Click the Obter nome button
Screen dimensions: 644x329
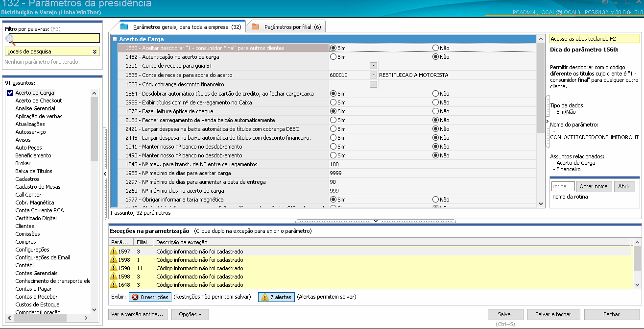(593, 186)
